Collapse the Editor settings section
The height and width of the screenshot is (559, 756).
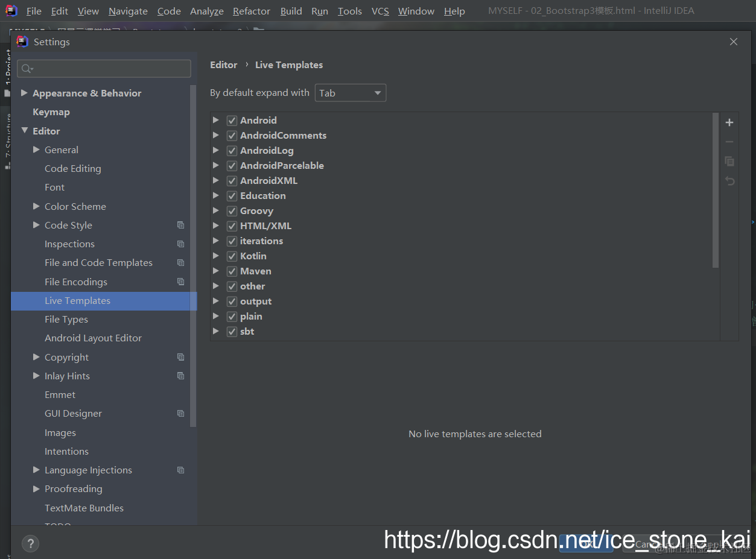(x=24, y=130)
